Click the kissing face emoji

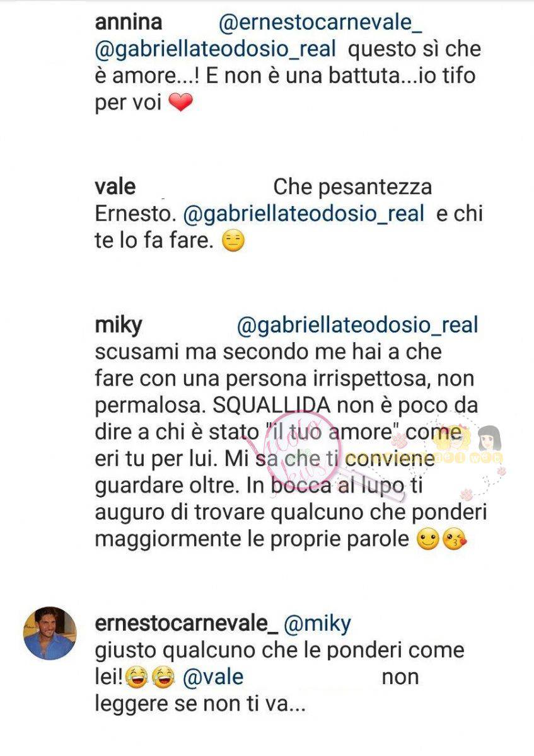pos(453,541)
